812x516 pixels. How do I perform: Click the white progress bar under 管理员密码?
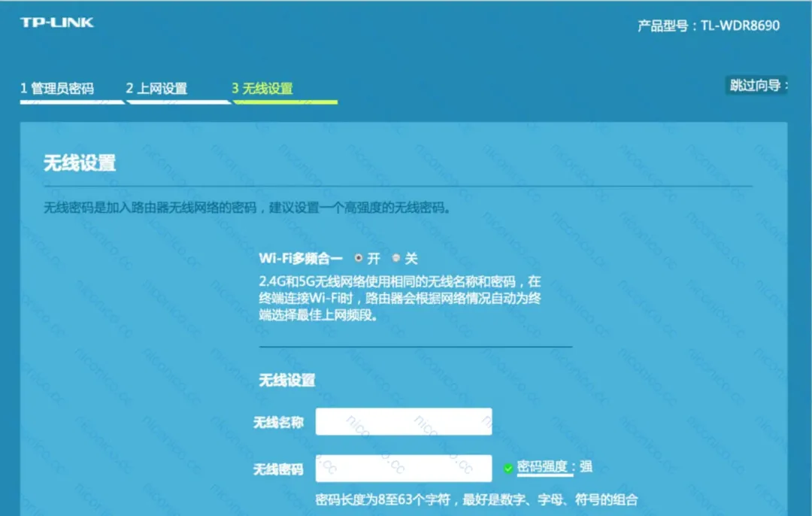72,102
